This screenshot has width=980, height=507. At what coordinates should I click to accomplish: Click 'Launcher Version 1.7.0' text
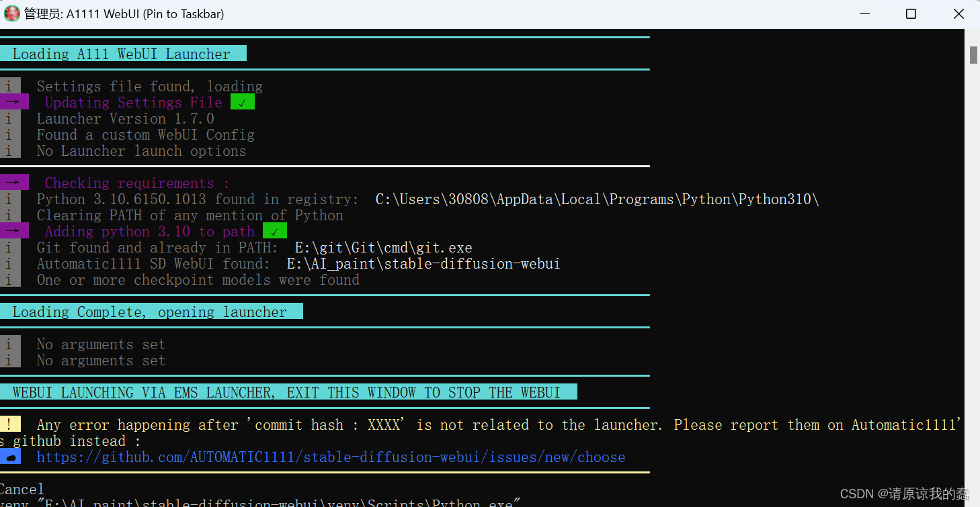[x=126, y=119]
